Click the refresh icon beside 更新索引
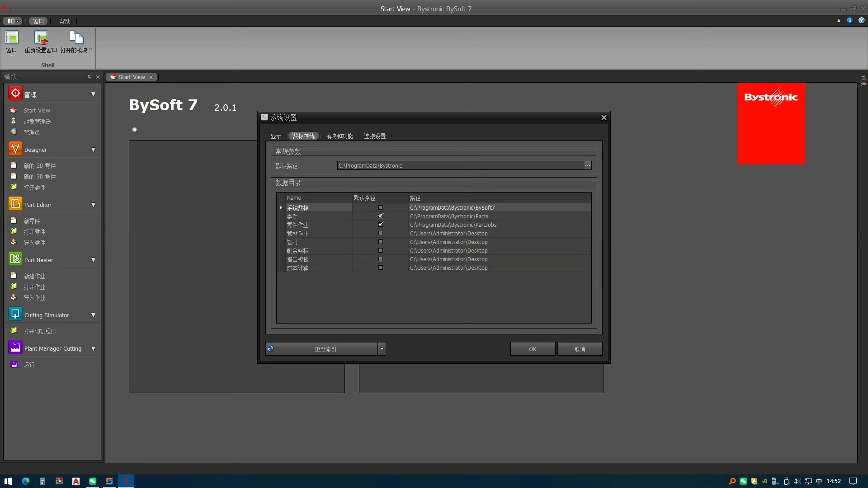The width and height of the screenshot is (868, 488). coord(270,349)
